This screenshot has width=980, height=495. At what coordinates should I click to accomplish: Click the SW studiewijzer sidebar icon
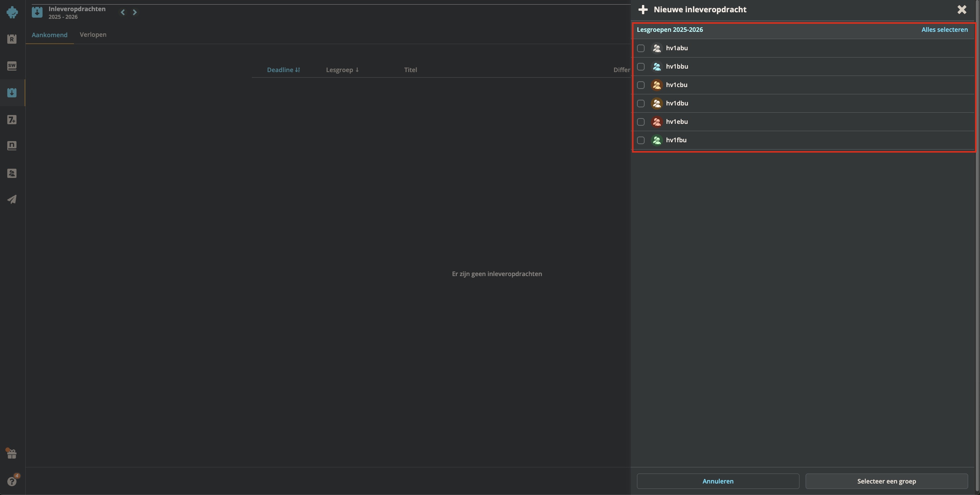[12, 66]
